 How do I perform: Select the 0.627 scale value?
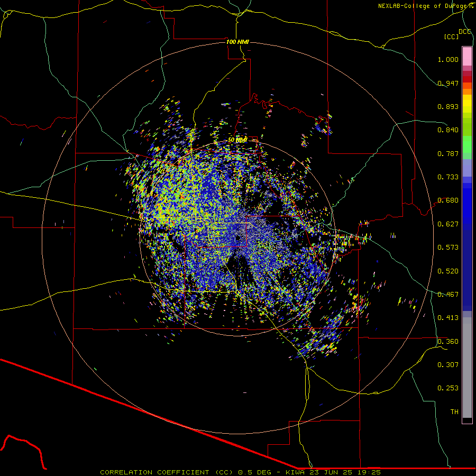448,224
